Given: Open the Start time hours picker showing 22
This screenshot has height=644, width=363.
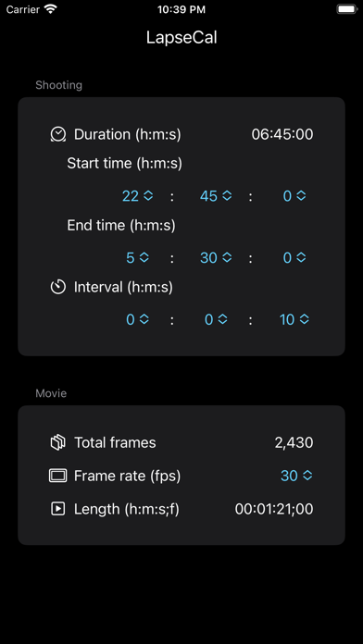Looking at the screenshot, I should click(x=138, y=196).
